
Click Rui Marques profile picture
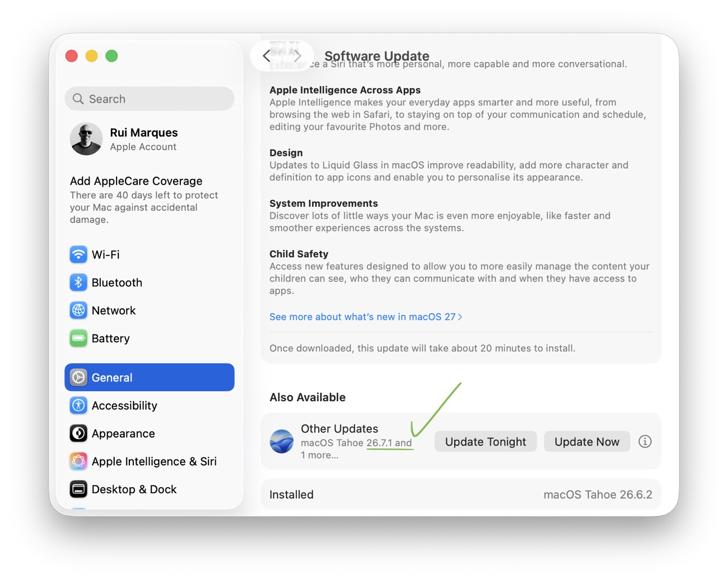(86, 139)
